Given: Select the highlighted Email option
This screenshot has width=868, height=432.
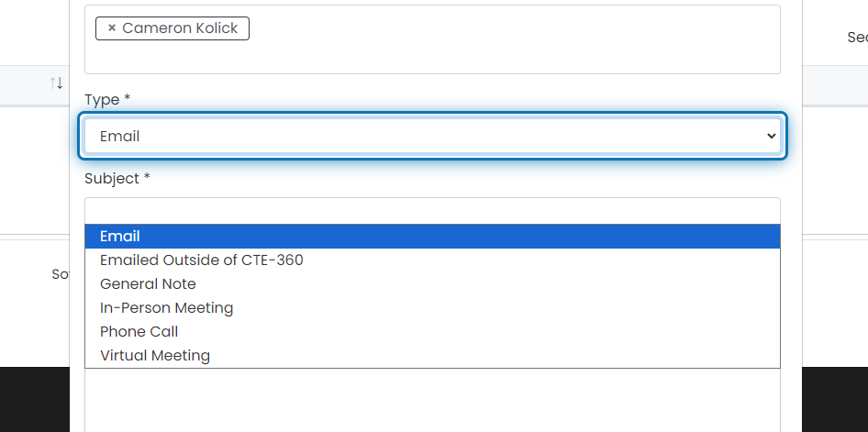Looking at the screenshot, I should pyautogui.click(x=432, y=237).
